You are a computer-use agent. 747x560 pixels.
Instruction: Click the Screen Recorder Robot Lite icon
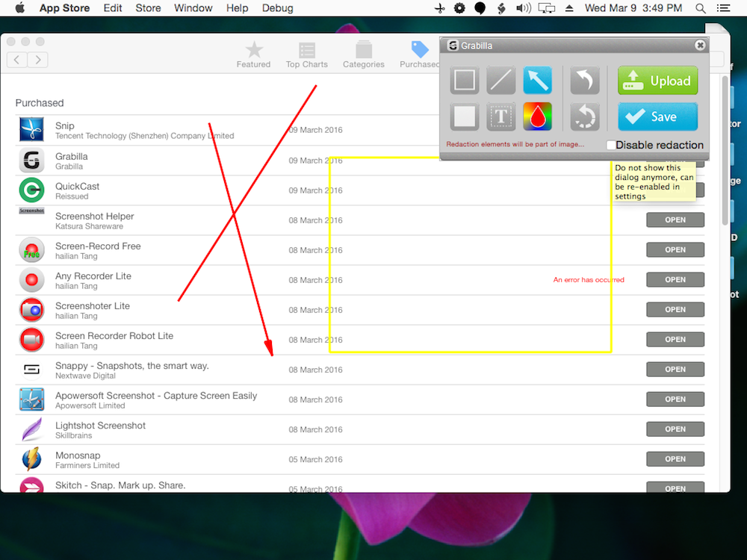(x=32, y=340)
